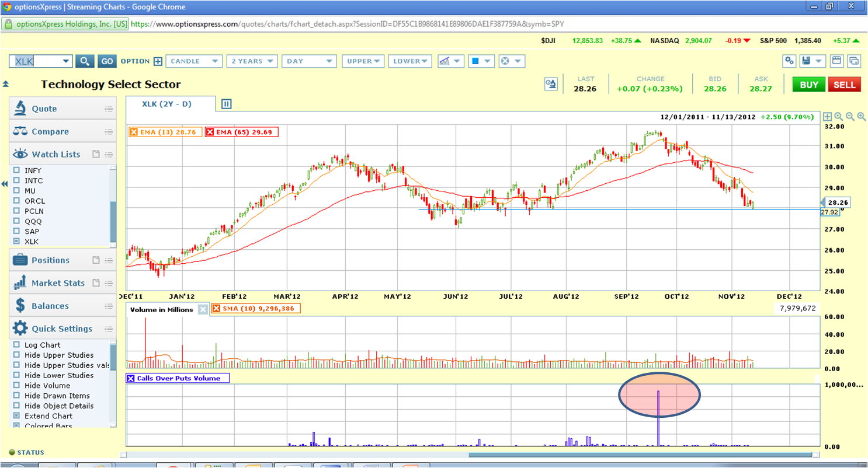Click the OPTION link
The image size is (868, 468).
tap(136, 61)
